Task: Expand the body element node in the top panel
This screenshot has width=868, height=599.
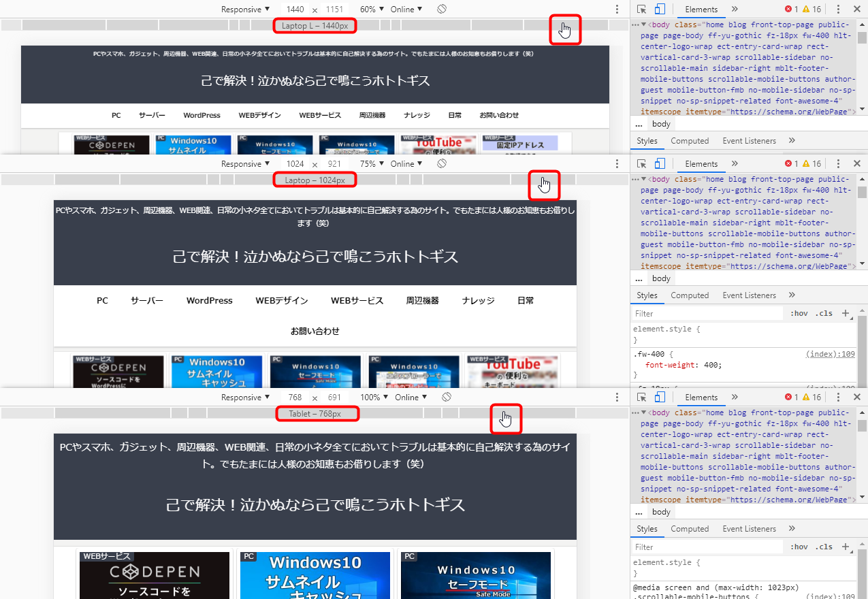Action: pos(644,25)
